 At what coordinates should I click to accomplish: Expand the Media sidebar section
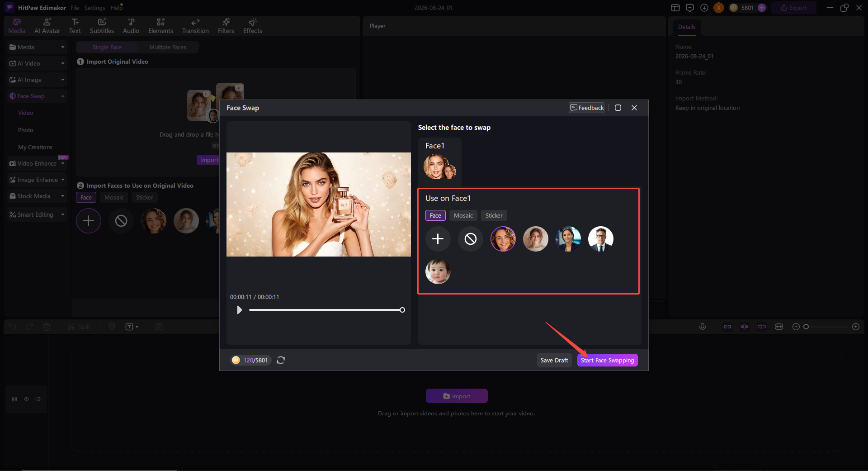click(37, 47)
